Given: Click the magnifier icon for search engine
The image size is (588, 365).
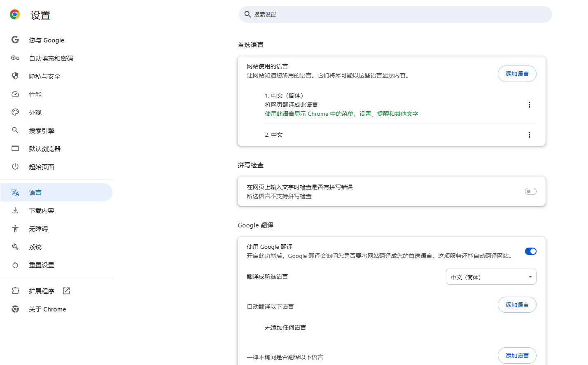Looking at the screenshot, I should click(15, 131).
